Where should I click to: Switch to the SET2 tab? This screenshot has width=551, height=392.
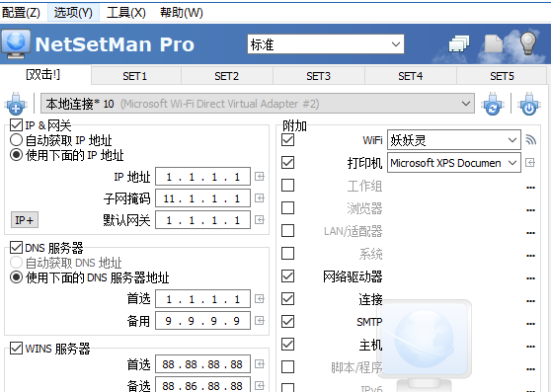227,76
